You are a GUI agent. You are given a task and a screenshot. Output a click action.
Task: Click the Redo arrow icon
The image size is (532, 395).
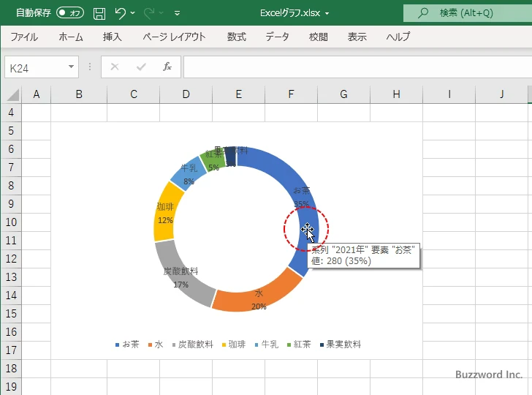click(x=149, y=13)
